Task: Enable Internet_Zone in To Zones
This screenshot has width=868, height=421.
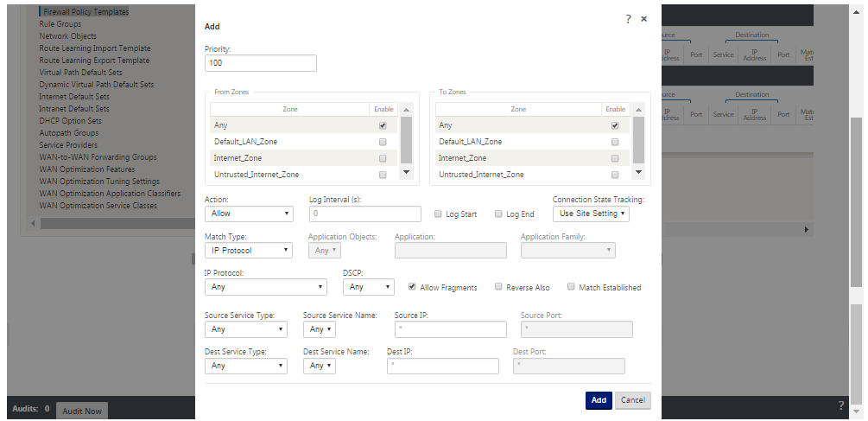Action: (x=615, y=158)
